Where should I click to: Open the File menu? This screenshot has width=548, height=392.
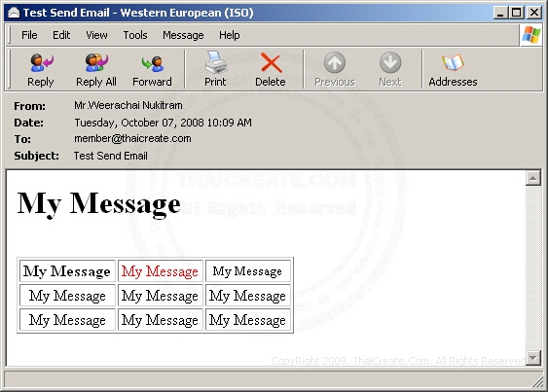coord(29,35)
